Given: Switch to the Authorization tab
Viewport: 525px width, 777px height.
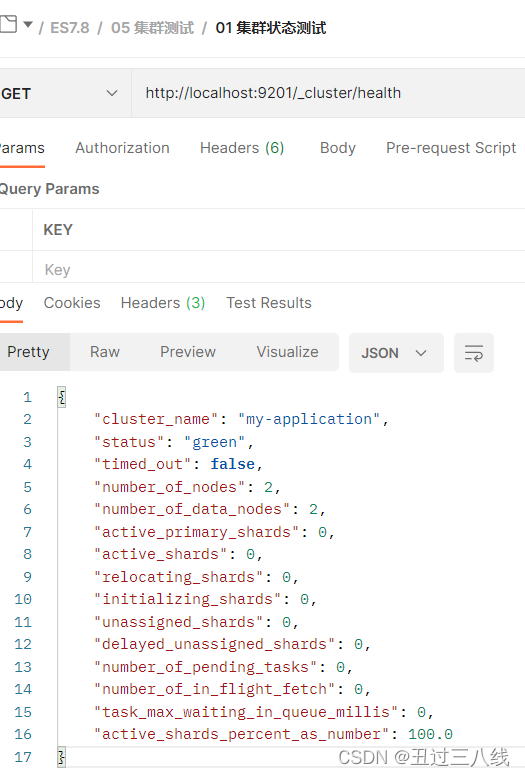Looking at the screenshot, I should [122, 148].
